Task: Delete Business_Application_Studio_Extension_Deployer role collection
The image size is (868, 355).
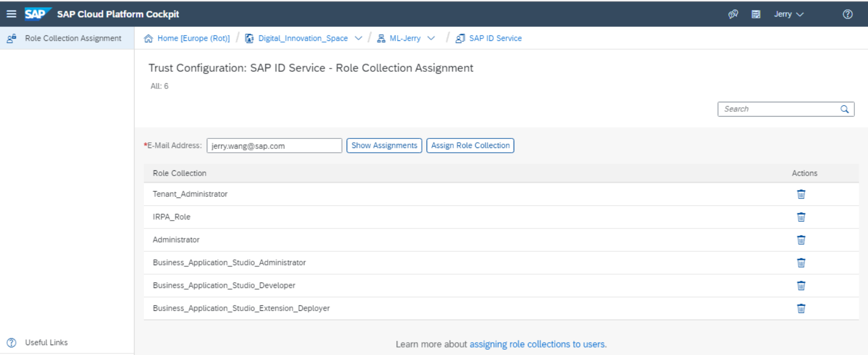Action: coord(801,308)
